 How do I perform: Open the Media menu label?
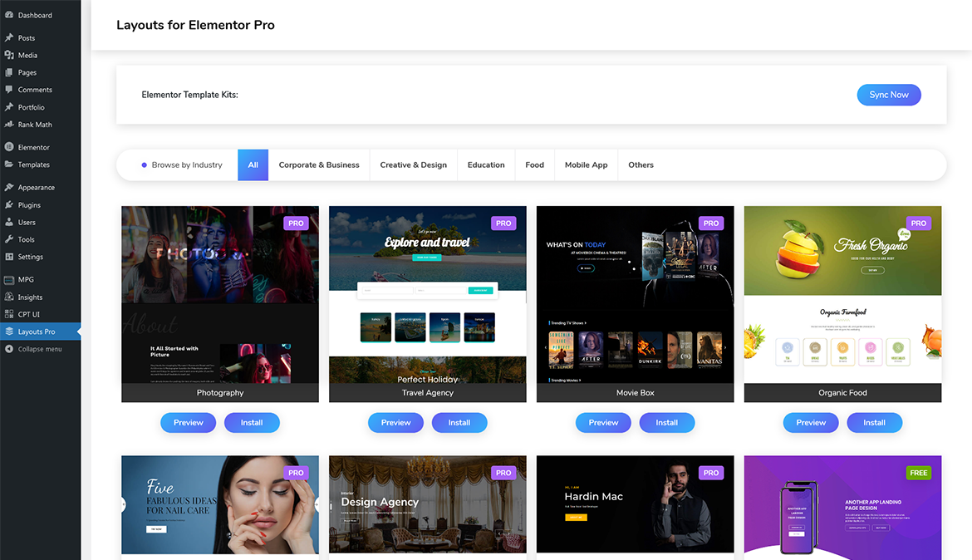pyautogui.click(x=27, y=55)
